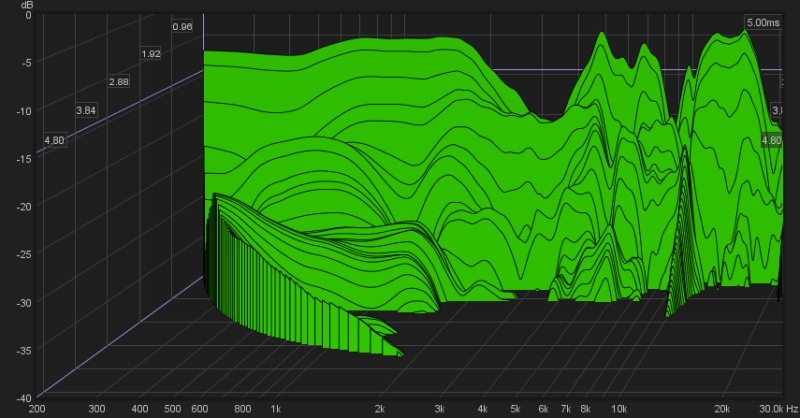Select the 8k frequency axis label

coord(586,409)
